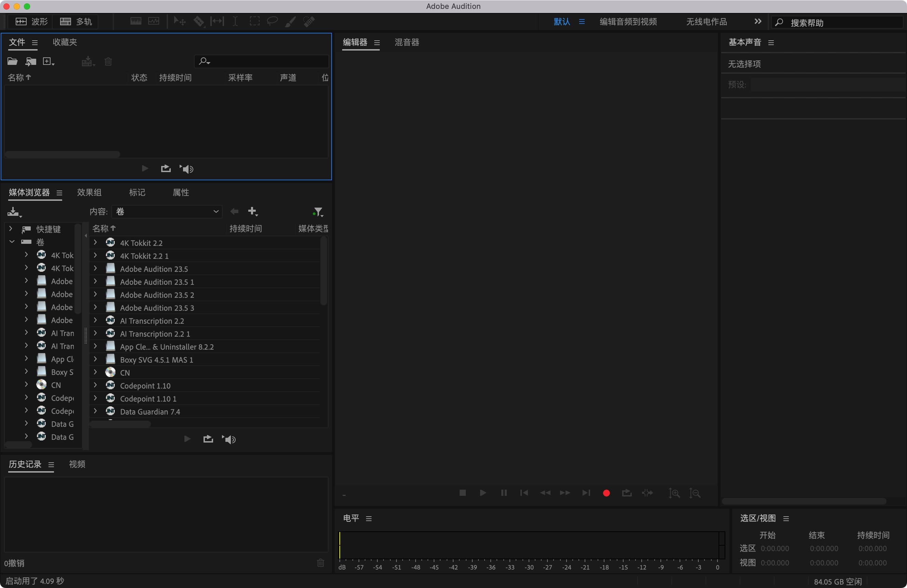
Task: Toggle loop playback in 文件 panel
Action: (x=165, y=168)
